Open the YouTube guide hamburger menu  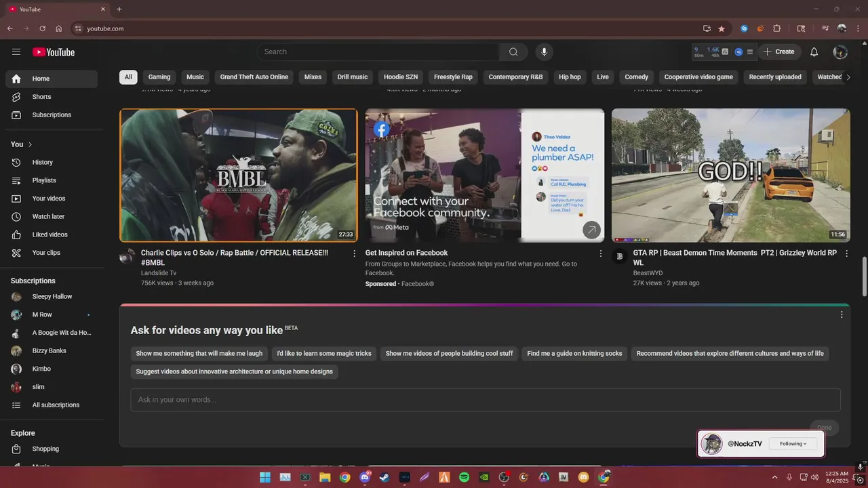click(x=16, y=52)
